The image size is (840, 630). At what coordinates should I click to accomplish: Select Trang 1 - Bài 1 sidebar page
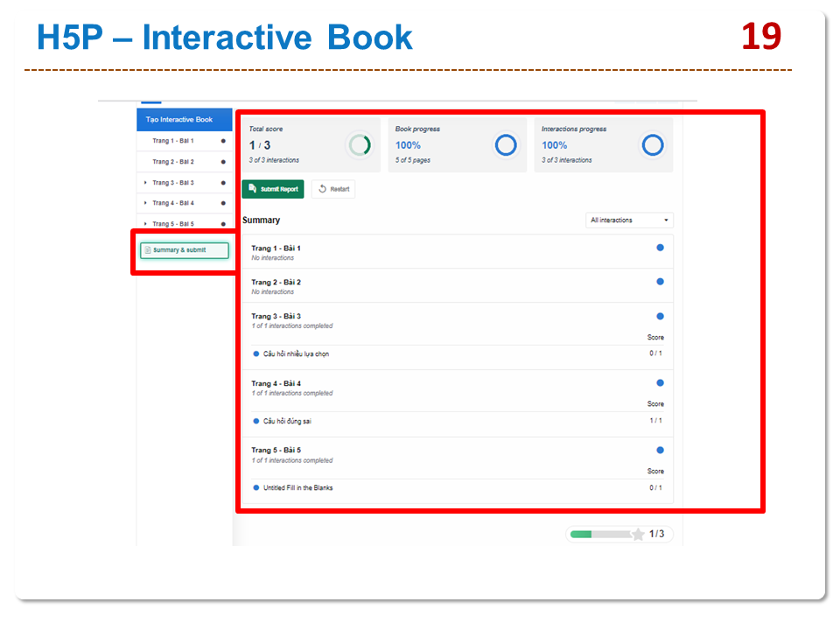click(172, 141)
